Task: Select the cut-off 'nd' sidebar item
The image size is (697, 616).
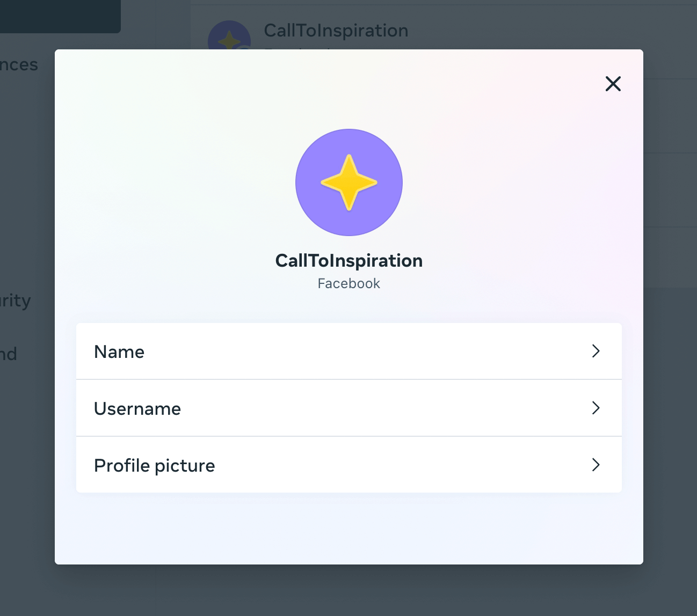Action: [x=9, y=354]
